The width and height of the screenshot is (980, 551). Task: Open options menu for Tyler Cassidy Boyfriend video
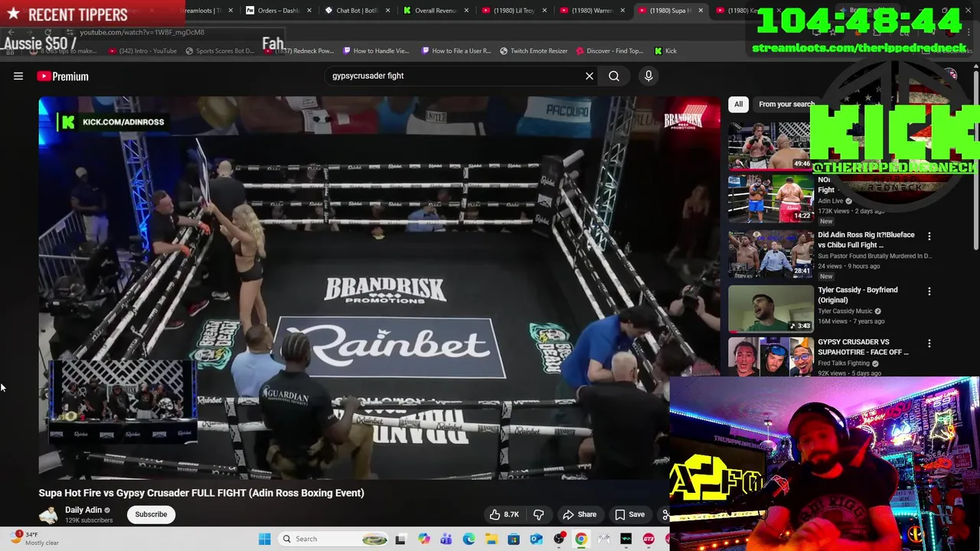(x=929, y=292)
